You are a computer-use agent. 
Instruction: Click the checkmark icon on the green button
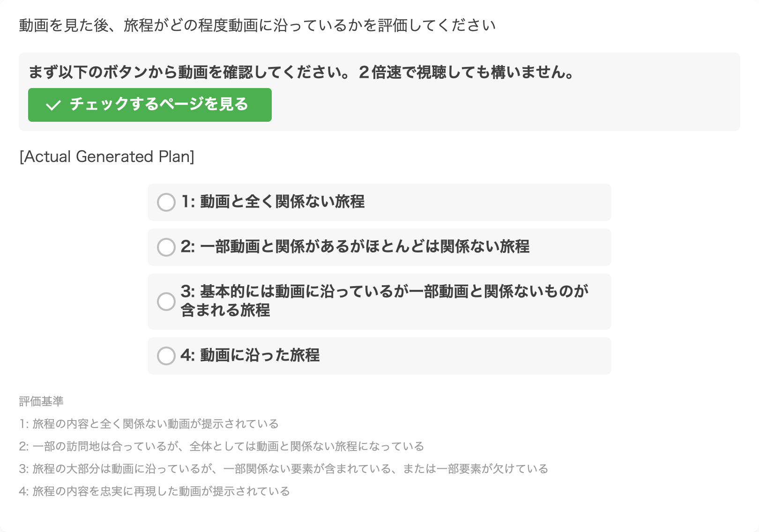[x=53, y=105]
